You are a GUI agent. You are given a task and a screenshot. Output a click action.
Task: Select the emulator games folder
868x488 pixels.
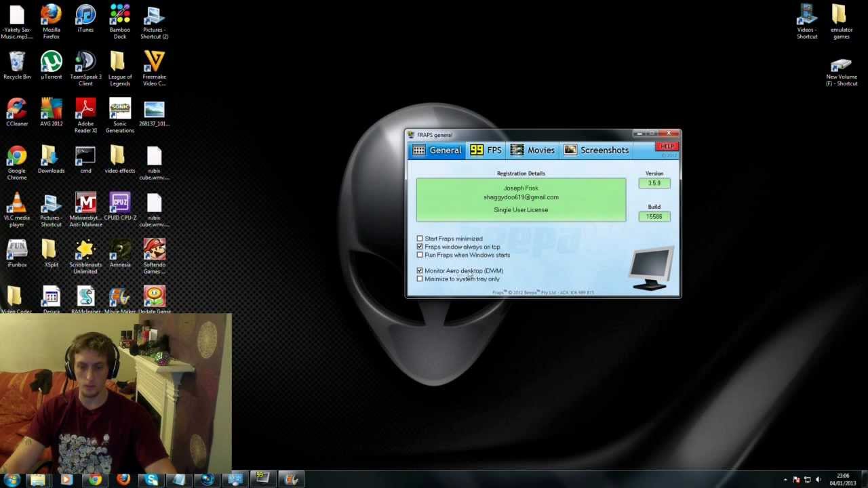841,22
